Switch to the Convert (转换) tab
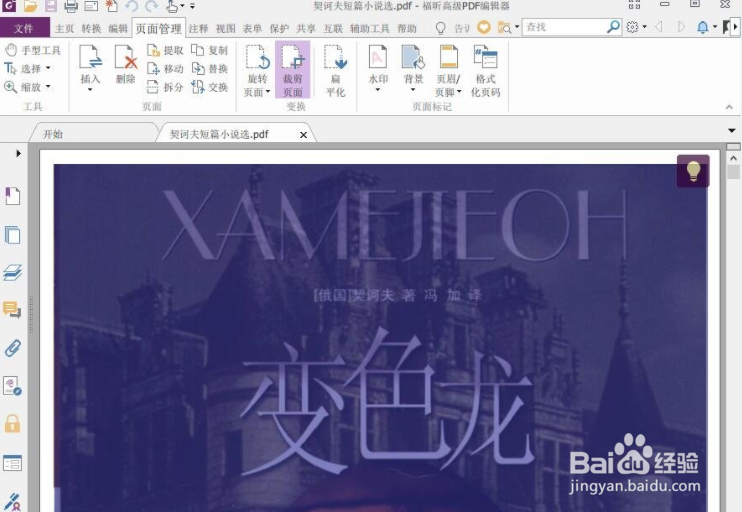The width and height of the screenshot is (742, 512). point(91,28)
